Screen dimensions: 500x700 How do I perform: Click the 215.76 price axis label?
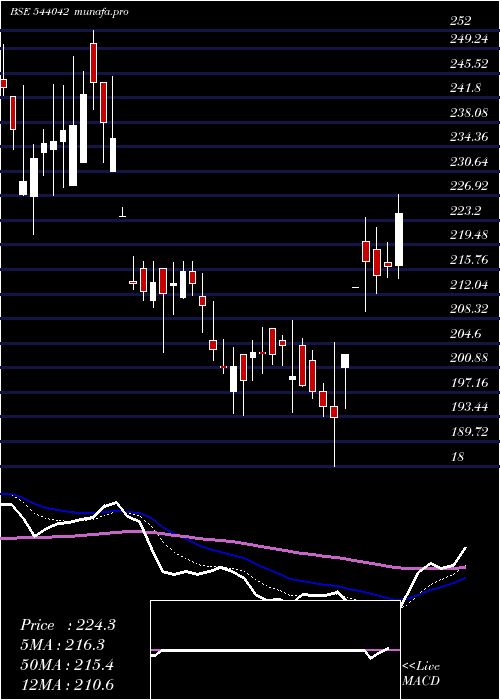468,260
